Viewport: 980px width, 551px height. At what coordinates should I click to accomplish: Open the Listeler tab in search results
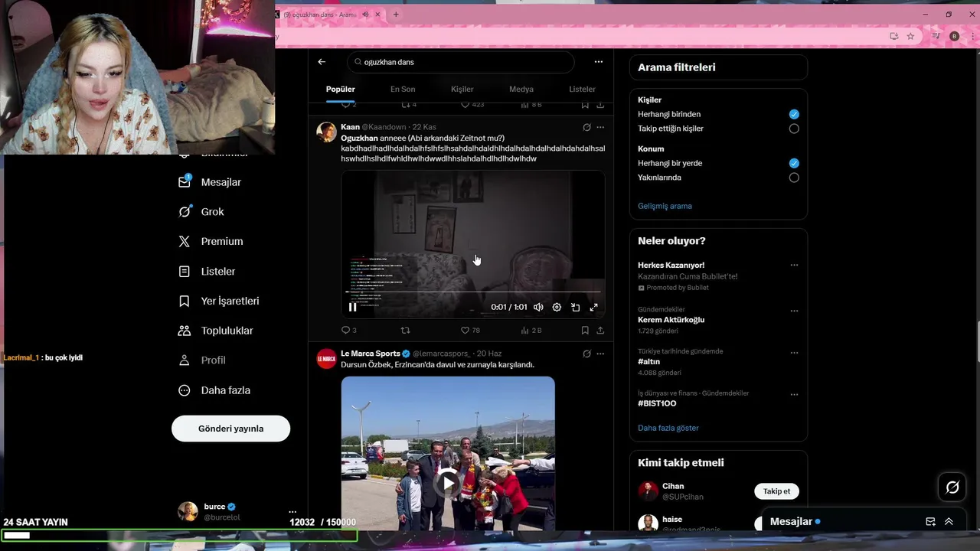pyautogui.click(x=582, y=90)
